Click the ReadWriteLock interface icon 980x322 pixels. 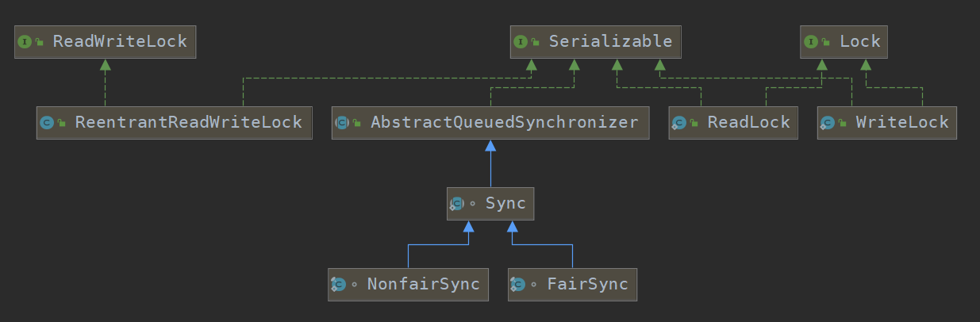[x=25, y=41]
